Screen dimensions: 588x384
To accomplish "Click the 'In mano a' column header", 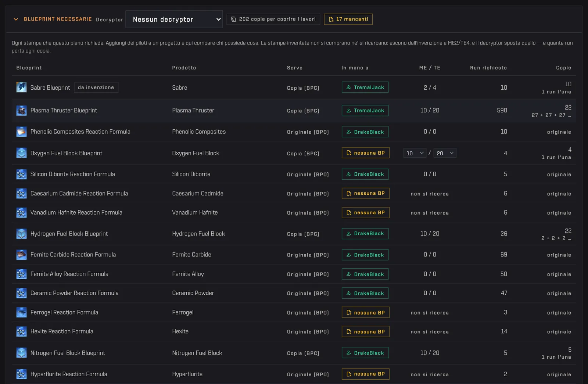I will pos(355,68).
